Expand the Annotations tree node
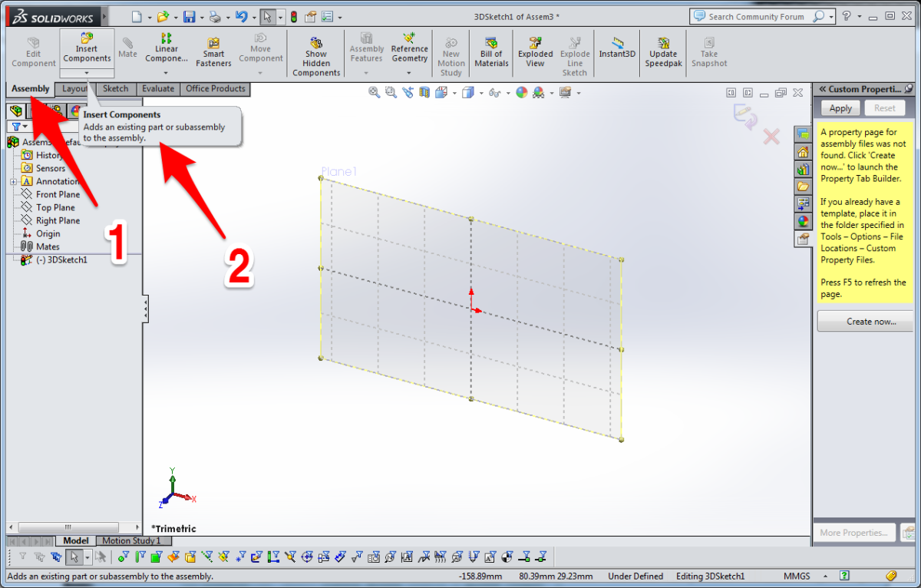Viewport: 921px width, 588px height. [13, 182]
